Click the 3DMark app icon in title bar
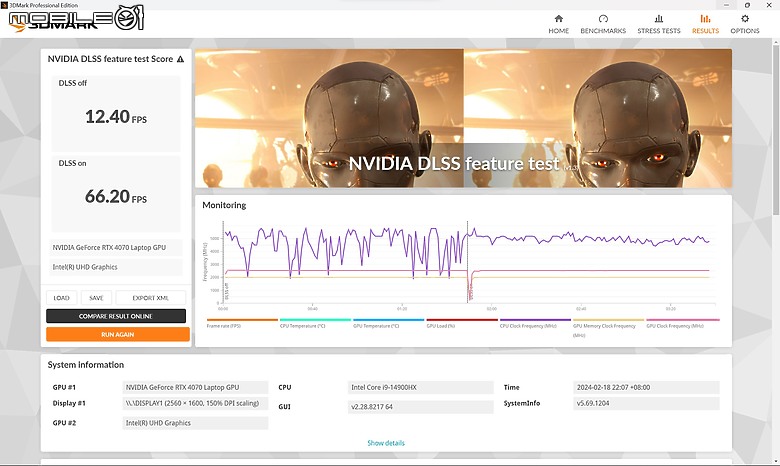 (4, 5)
